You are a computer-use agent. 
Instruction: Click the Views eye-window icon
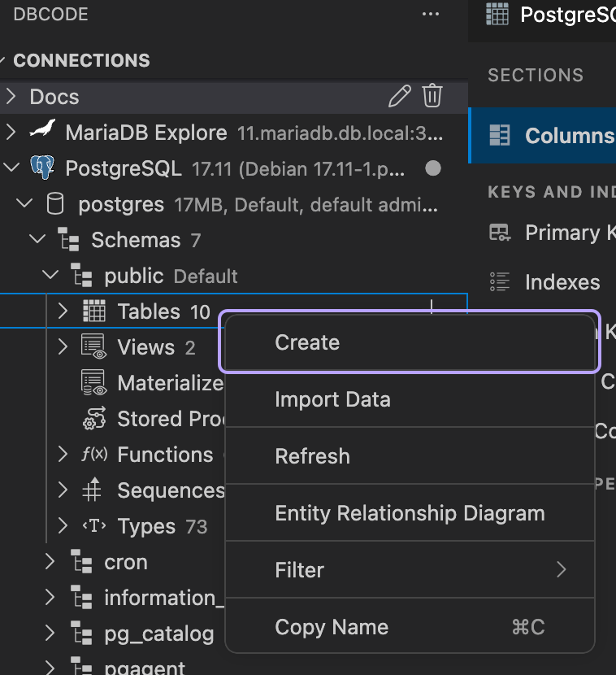pyautogui.click(x=93, y=346)
